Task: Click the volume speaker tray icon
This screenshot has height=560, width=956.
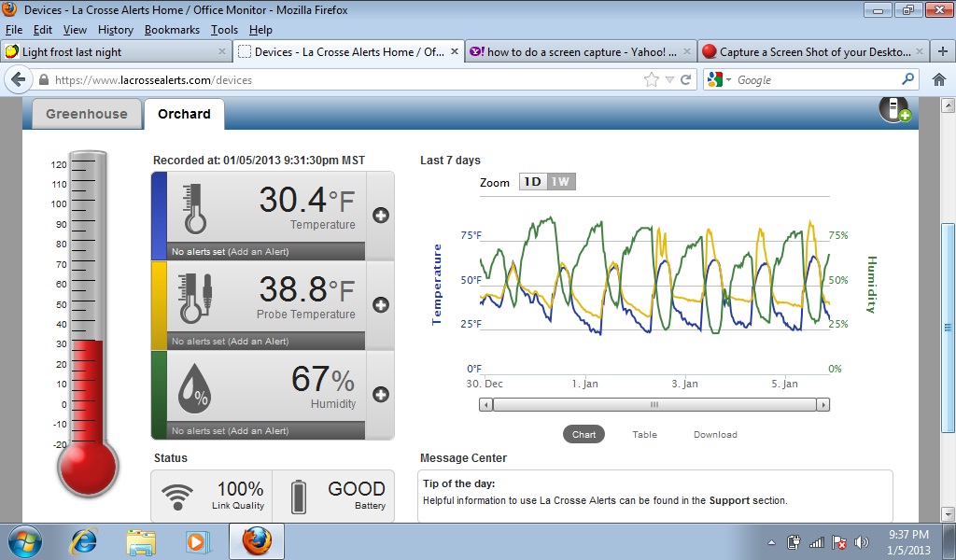Action: [x=862, y=542]
